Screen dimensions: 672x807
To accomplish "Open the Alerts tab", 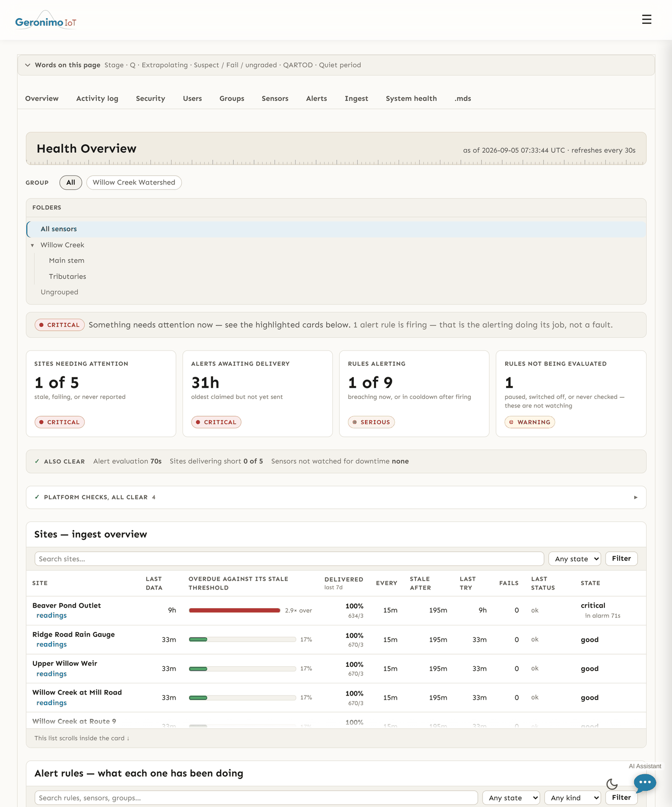I will coord(317,98).
